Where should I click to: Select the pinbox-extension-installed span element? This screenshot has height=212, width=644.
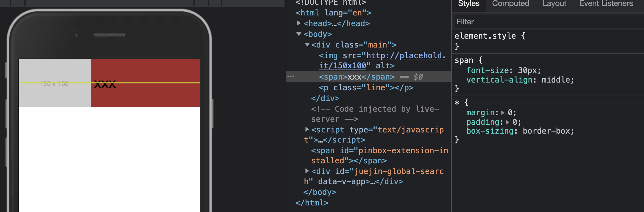click(x=379, y=151)
